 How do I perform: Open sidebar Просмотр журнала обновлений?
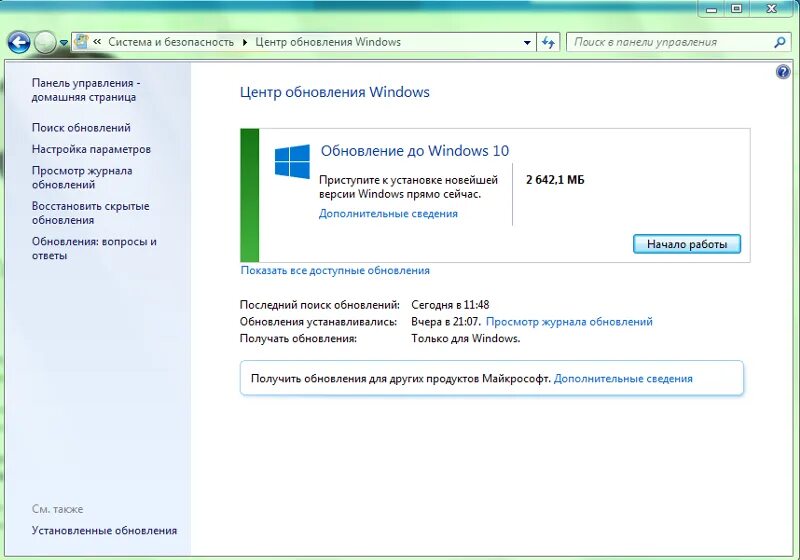pos(82,177)
